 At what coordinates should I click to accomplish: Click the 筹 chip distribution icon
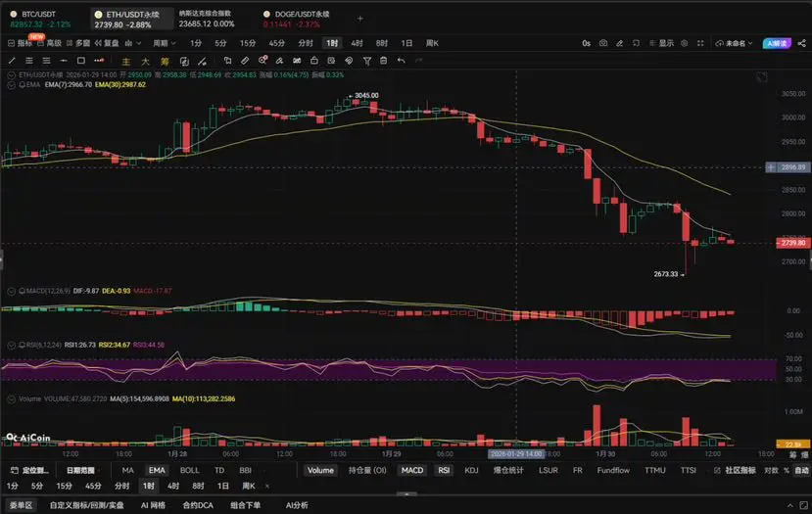pos(165,61)
